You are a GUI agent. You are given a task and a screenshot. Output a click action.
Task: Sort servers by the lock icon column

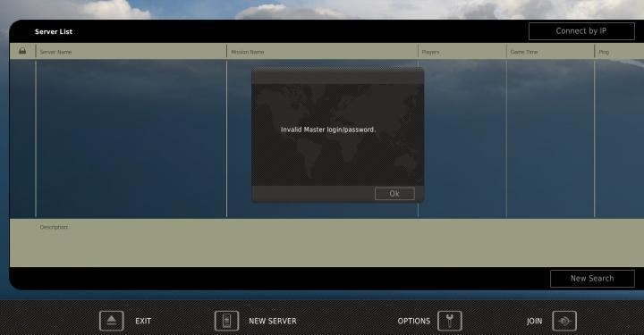(22, 51)
